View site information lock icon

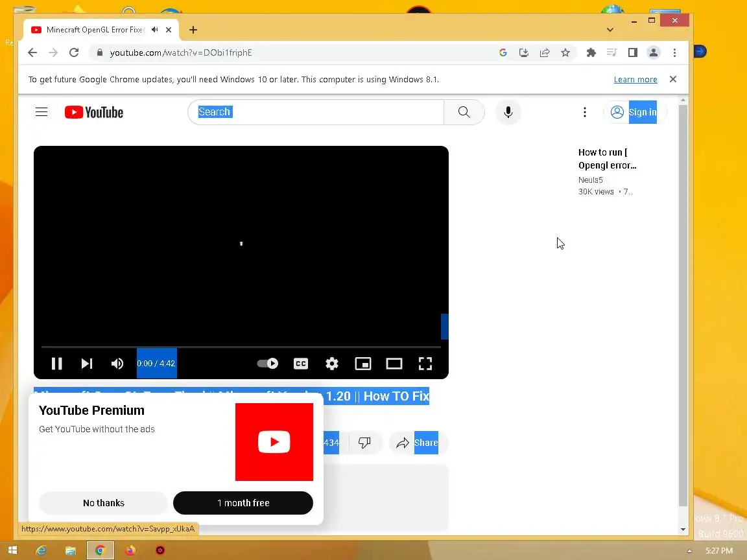point(100,52)
